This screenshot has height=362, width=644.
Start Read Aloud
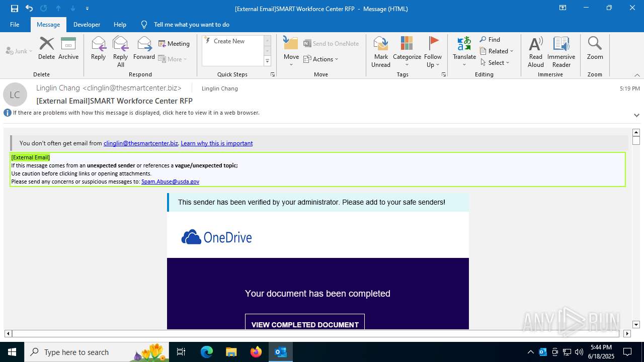coord(536,51)
